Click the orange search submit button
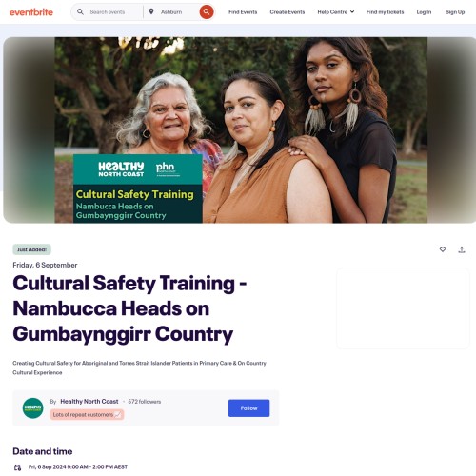The width and height of the screenshot is (476, 476). tap(207, 12)
